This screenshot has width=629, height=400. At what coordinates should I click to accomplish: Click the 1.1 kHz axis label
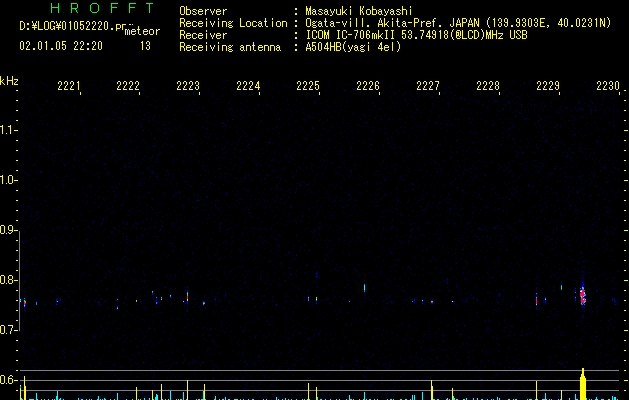(8, 130)
